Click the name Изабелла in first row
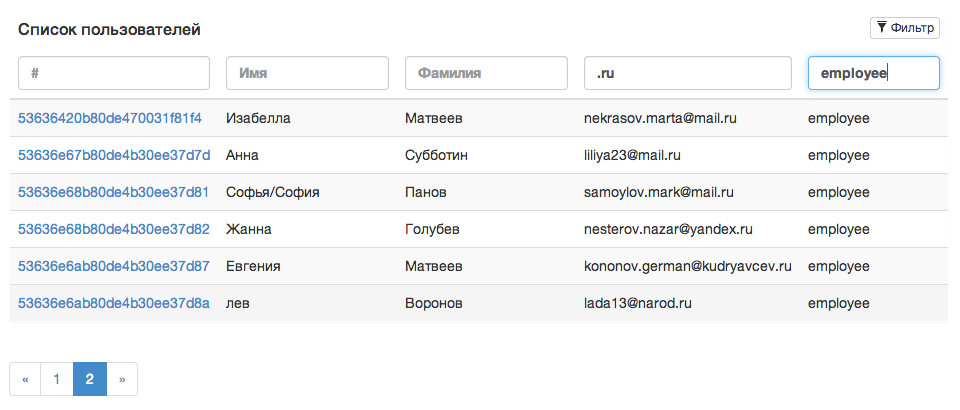The width and height of the screenshot is (960, 410). coord(258,118)
